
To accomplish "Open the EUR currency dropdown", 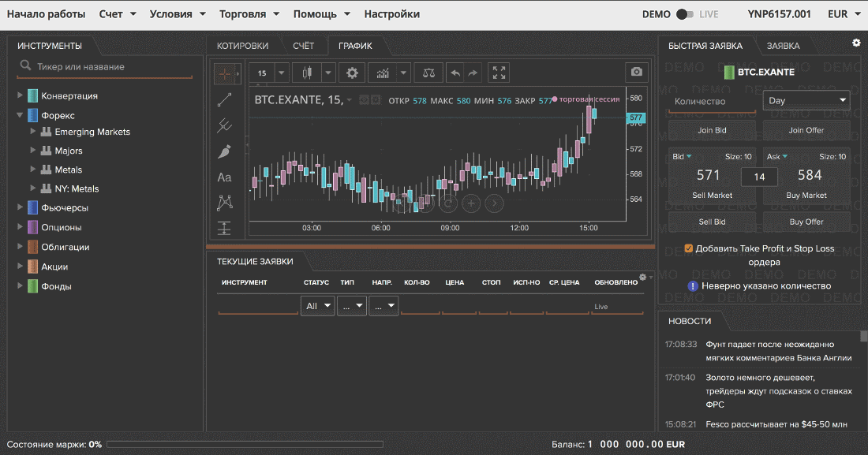I will 844,14.
